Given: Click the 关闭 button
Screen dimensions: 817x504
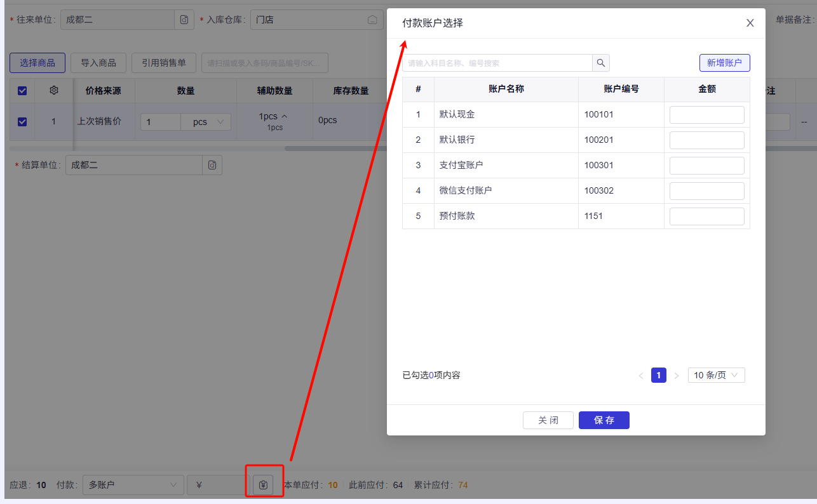Looking at the screenshot, I should (548, 420).
